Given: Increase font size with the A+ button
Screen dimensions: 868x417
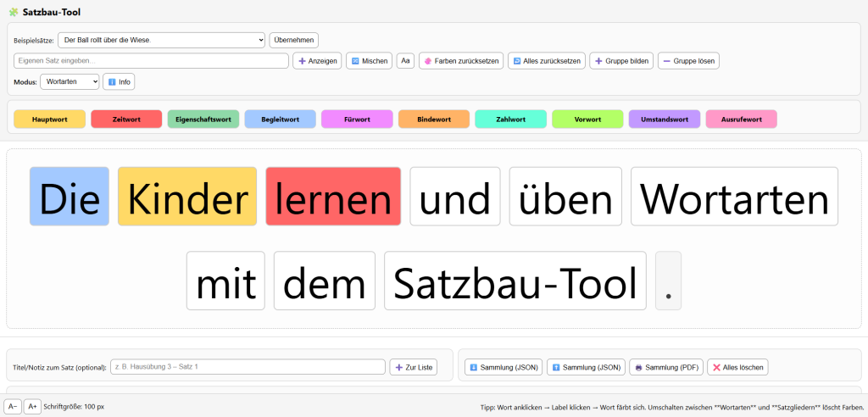Looking at the screenshot, I should pos(32,406).
